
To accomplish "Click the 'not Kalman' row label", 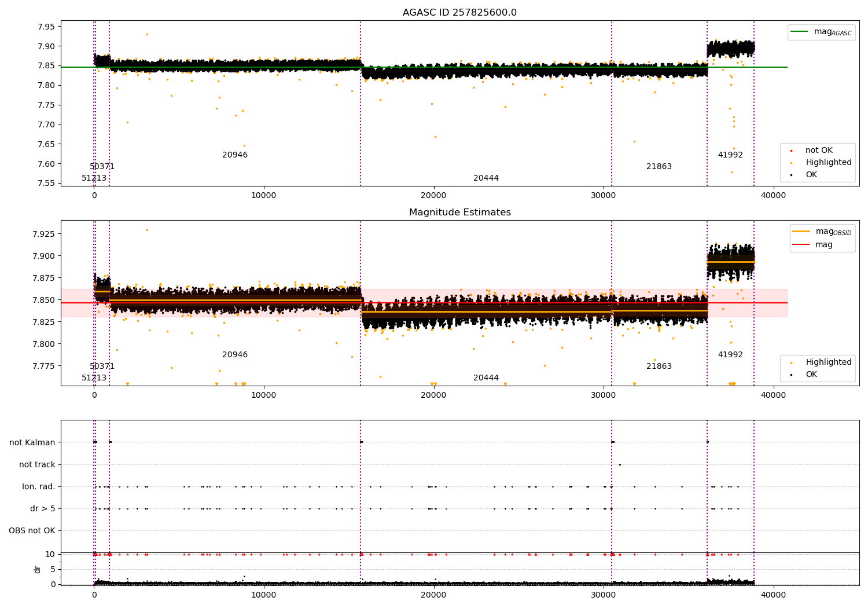I will pyautogui.click(x=32, y=442).
